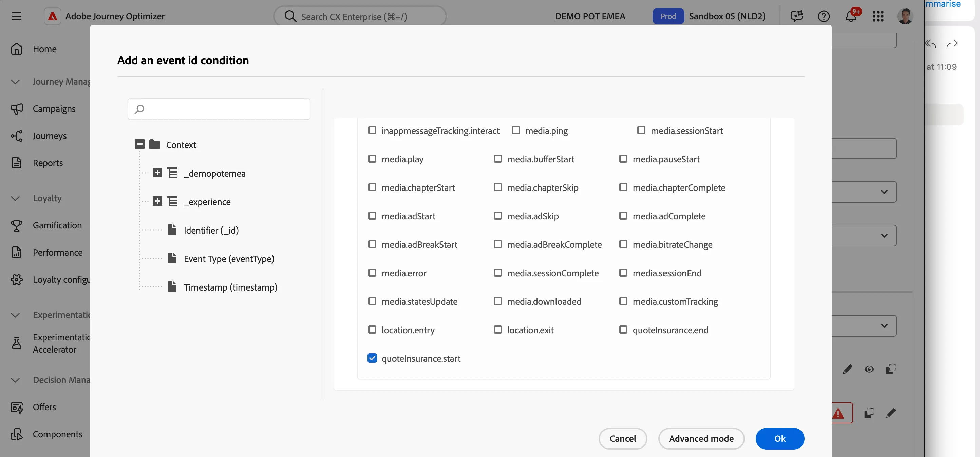The width and height of the screenshot is (980, 457).
Task: Click the Adobe logo icon
Action: [53, 16]
